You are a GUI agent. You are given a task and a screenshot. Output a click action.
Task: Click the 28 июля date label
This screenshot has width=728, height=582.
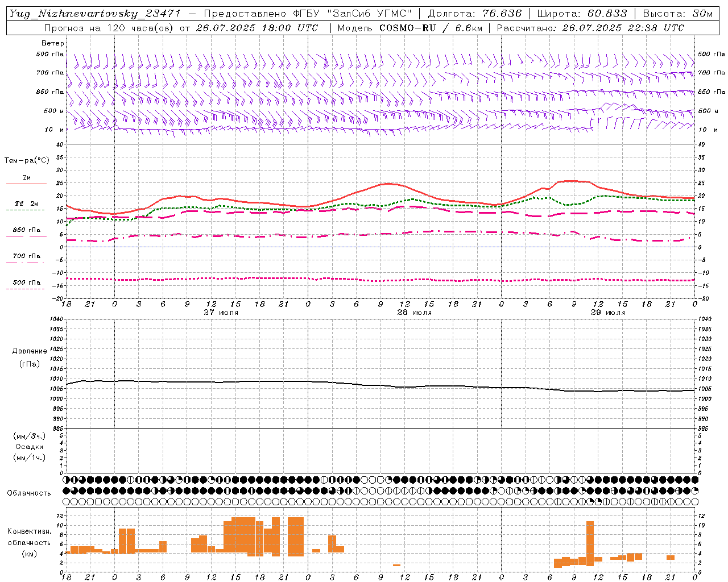click(x=414, y=312)
